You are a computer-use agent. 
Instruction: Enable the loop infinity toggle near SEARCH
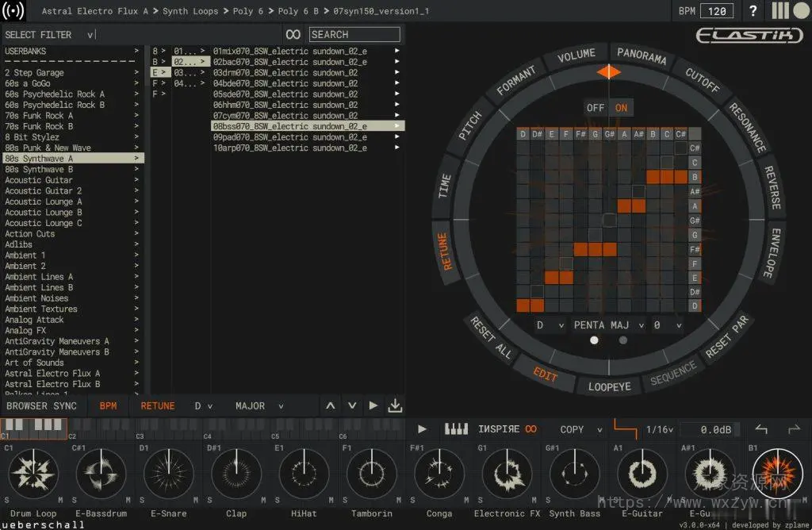pyautogui.click(x=293, y=34)
